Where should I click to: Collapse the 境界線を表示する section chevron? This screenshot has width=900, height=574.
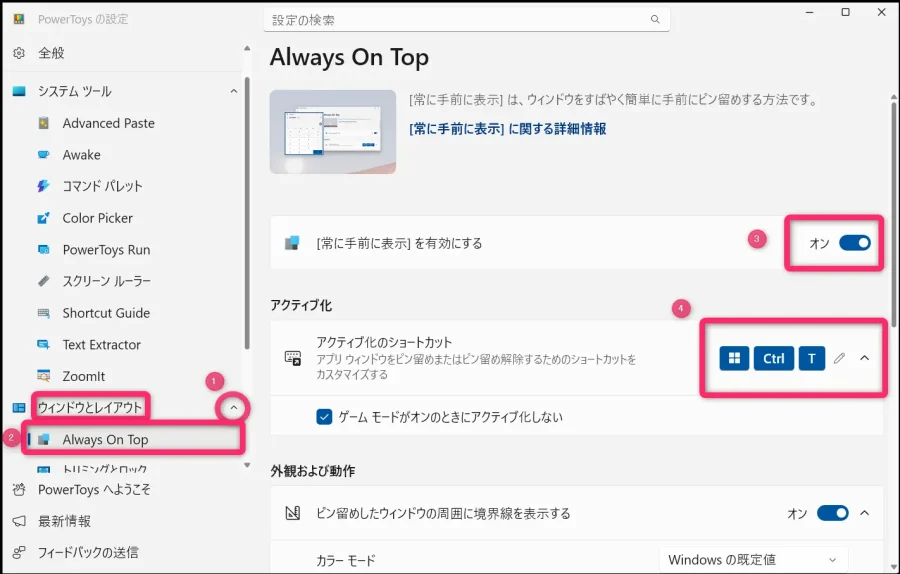(864, 513)
